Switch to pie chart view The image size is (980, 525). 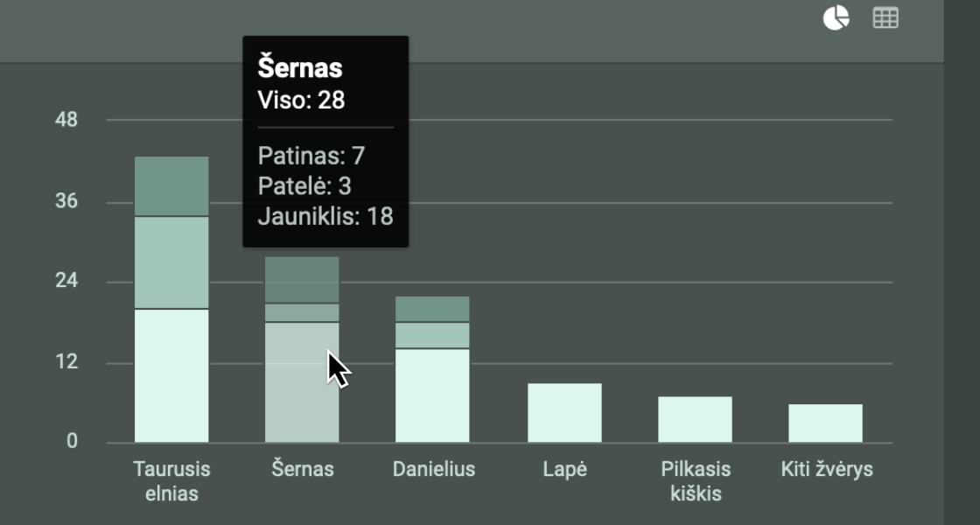tap(836, 18)
